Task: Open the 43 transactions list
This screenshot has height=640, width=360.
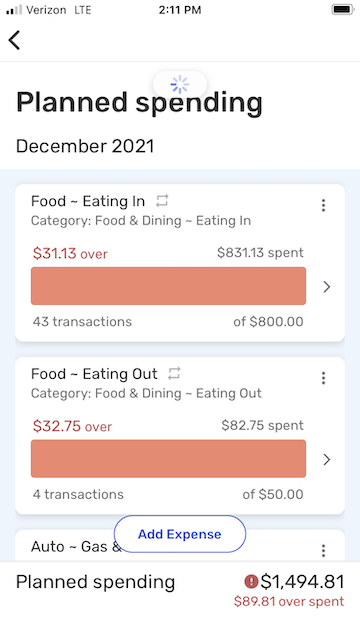Action: (x=82, y=322)
